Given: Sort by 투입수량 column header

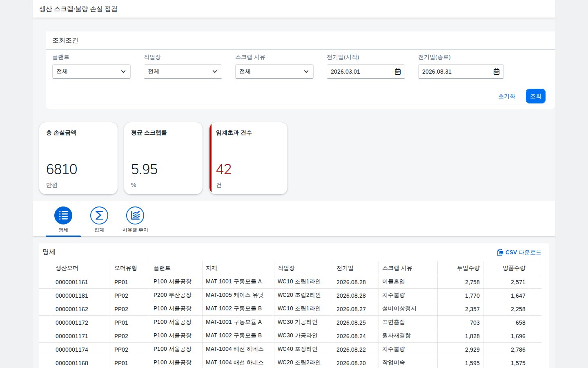Looking at the screenshot, I should pyautogui.click(x=461, y=268).
